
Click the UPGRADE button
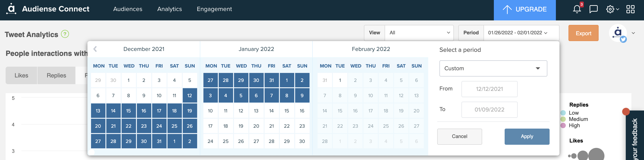(524, 9)
